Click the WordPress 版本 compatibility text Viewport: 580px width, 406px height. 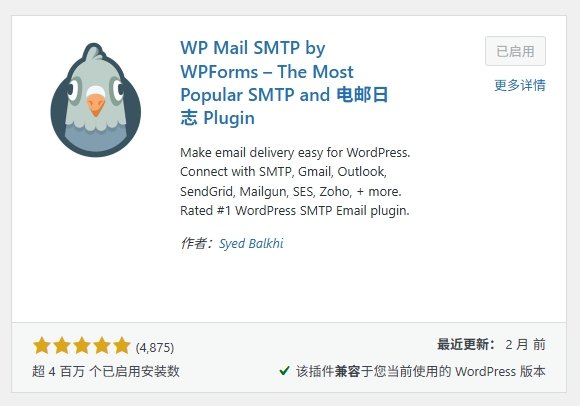[500, 371]
